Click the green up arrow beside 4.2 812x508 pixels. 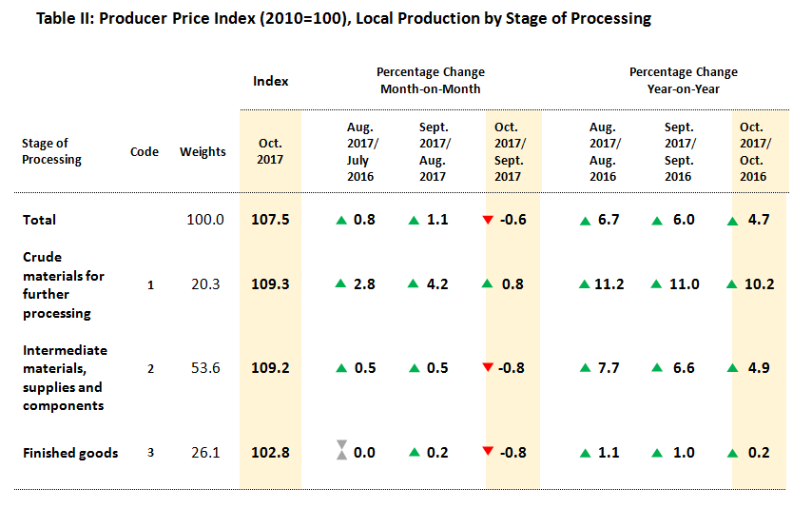414,284
